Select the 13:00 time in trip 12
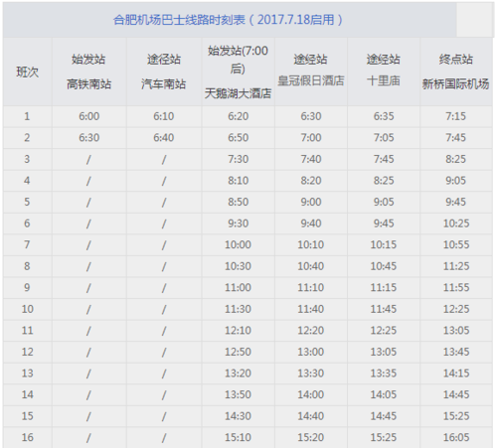This screenshot has height=448, width=497. [311, 352]
